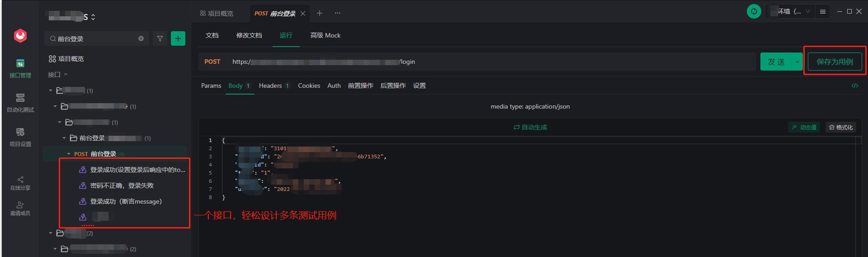Open the 环境 environment dropdown

tap(791, 11)
